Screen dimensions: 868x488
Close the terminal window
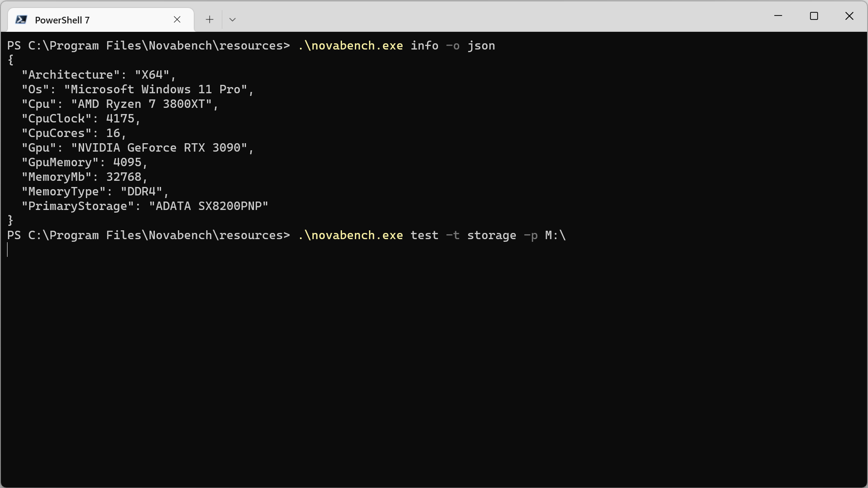click(849, 16)
